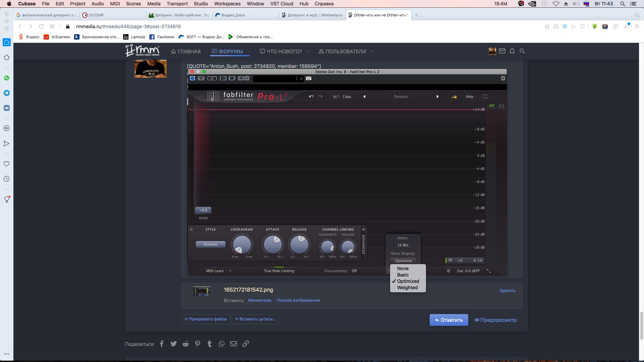Open Telegram in the browser sidebar
The image size is (644, 362).
click(7, 93)
